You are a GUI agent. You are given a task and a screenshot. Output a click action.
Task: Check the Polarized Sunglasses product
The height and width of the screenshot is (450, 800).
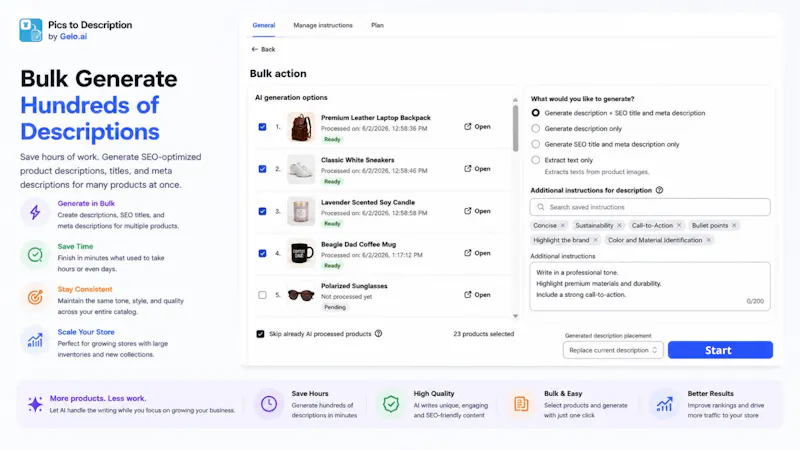coord(262,295)
